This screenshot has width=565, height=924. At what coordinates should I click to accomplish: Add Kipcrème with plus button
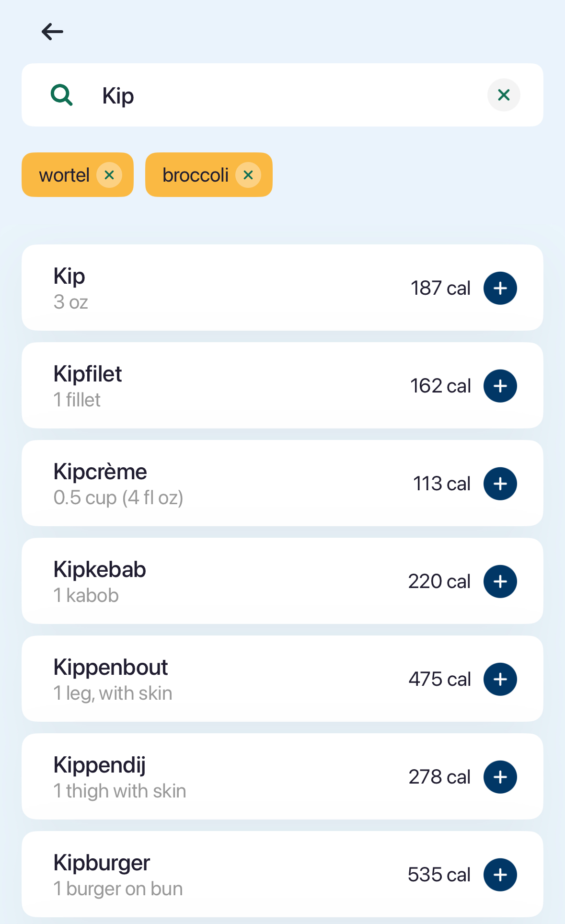click(x=500, y=484)
